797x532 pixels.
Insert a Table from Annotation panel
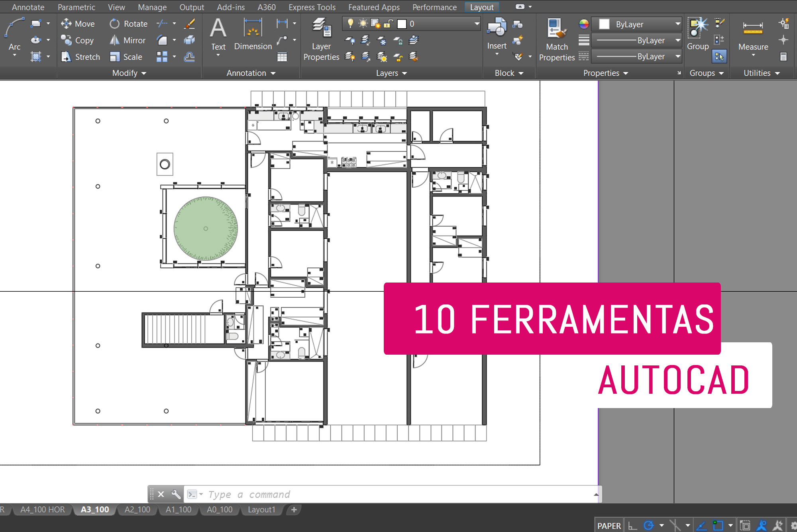coord(282,57)
